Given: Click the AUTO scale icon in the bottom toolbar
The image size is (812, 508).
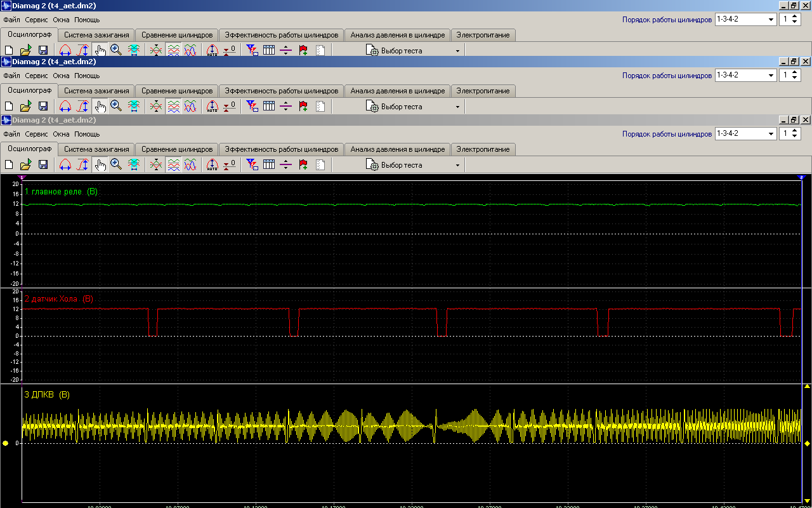Looking at the screenshot, I should click(213, 165).
